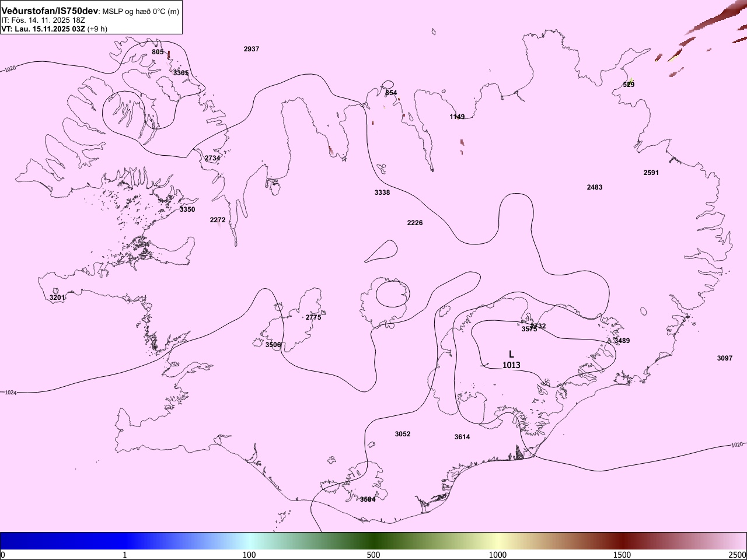The height and width of the screenshot is (560, 747).
Task: Select the 'VT: Lau. 15.11.2025 03Z (+9 h)' line
Action: (54, 29)
